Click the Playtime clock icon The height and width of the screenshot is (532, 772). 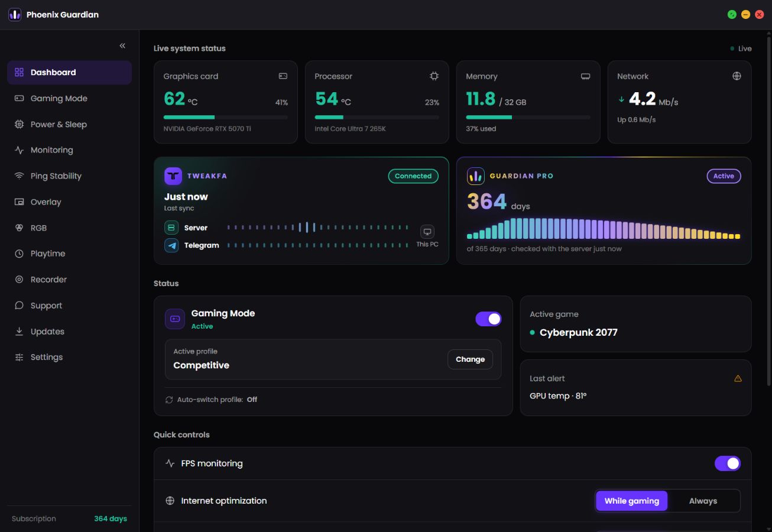tap(19, 254)
